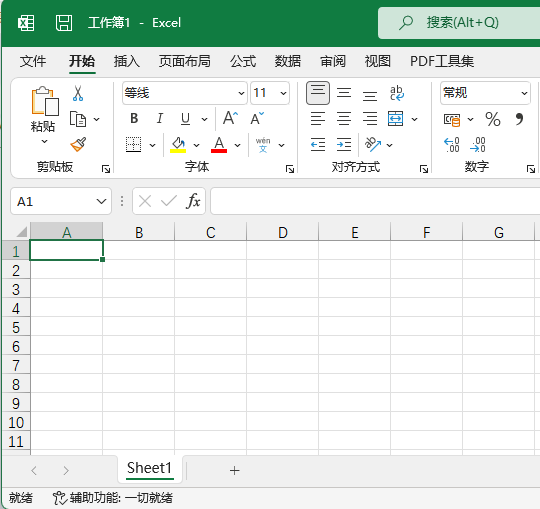The width and height of the screenshot is (540, 509).
Task: Click the Paste clipboard icon
Action: pos(45,101)
